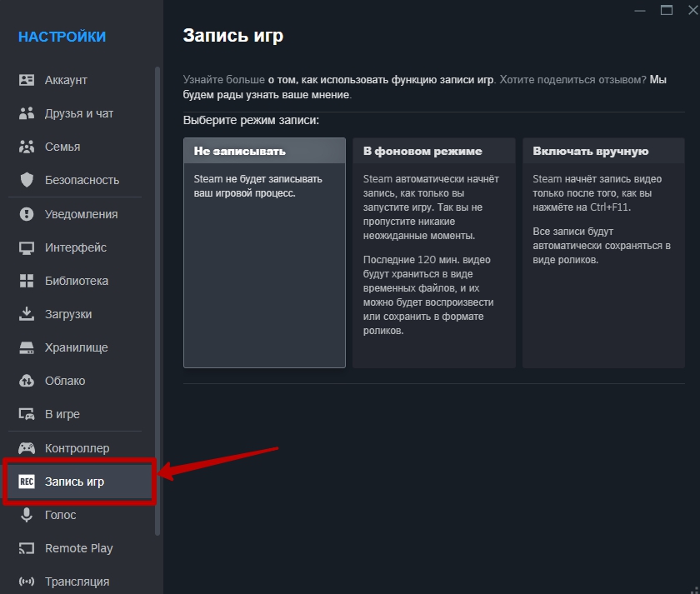Open Библиотека settings

75,281
